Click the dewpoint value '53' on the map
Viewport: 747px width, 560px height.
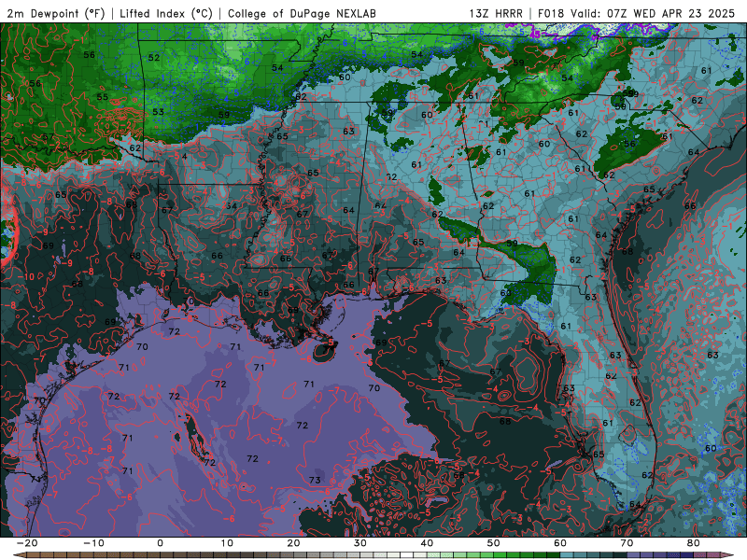158,112
